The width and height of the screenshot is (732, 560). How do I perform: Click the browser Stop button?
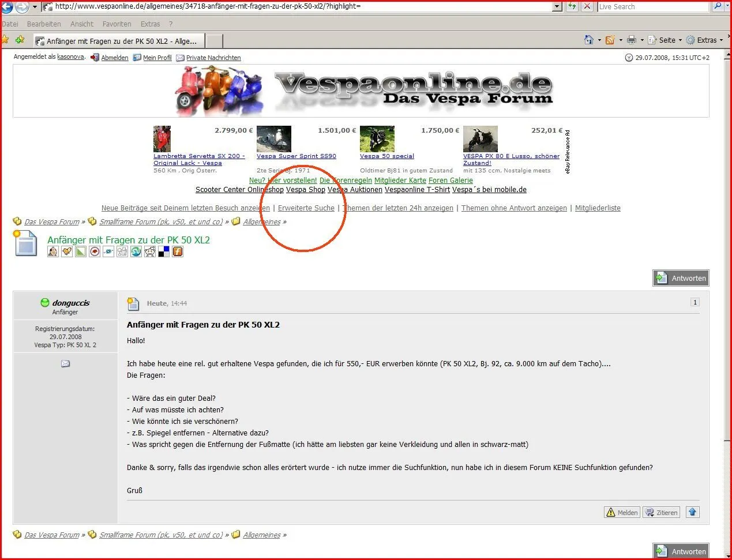pos(587,6)
